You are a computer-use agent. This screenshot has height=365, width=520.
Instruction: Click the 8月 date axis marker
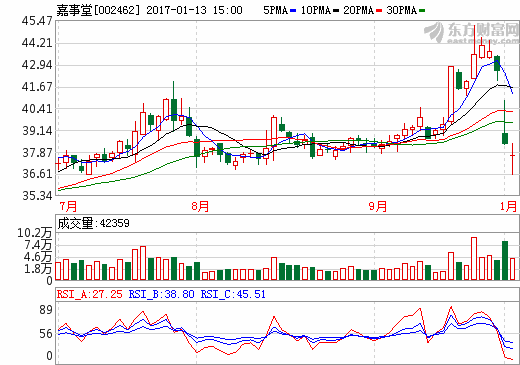point(200,206)
